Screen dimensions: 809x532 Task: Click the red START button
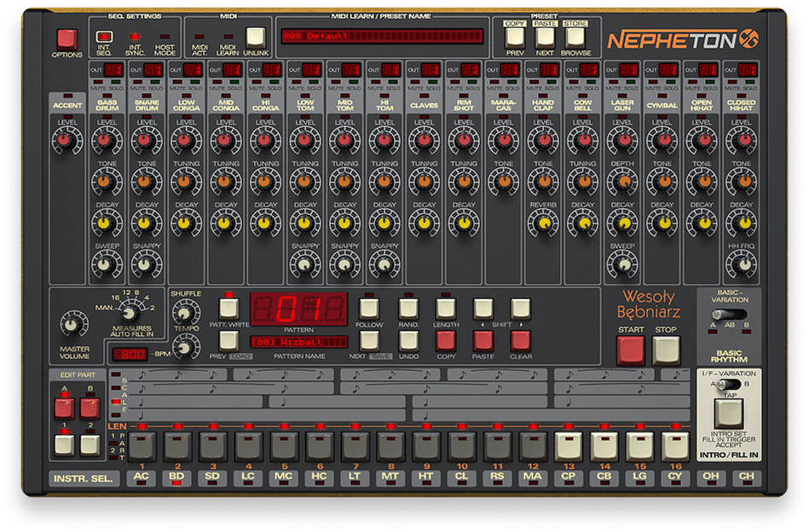[631, 350]
